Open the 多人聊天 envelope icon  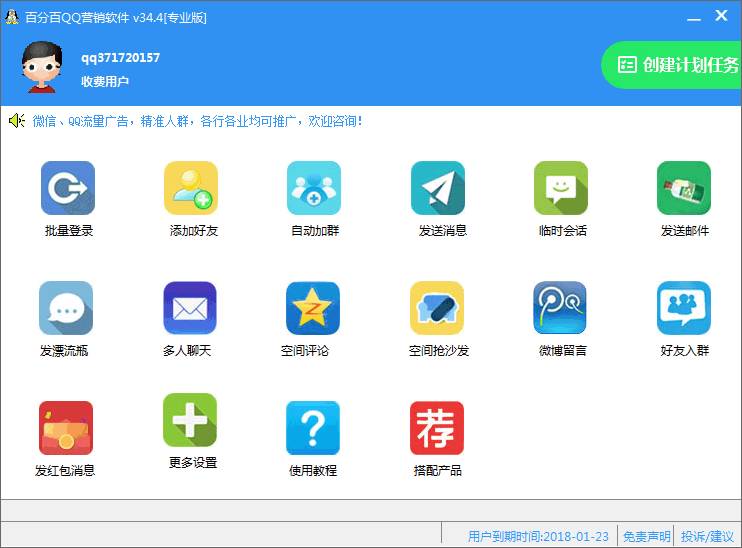click(x=190, y=308)
